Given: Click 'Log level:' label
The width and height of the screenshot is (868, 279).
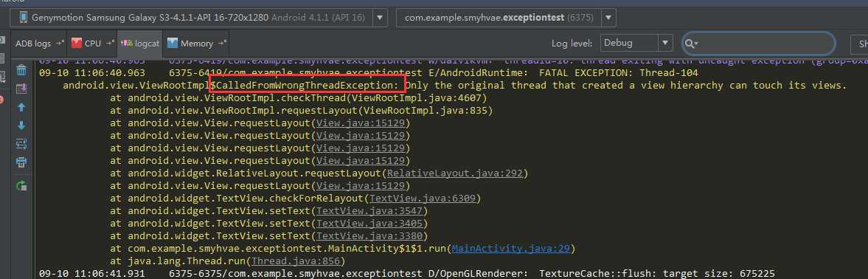Looking at the screenshot, I should click(x=572, y=43).
